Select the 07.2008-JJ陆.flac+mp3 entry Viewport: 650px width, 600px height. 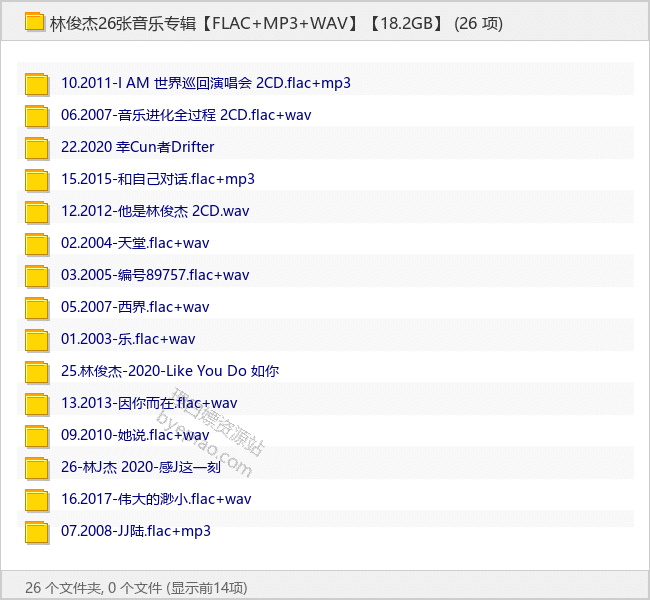136,531
